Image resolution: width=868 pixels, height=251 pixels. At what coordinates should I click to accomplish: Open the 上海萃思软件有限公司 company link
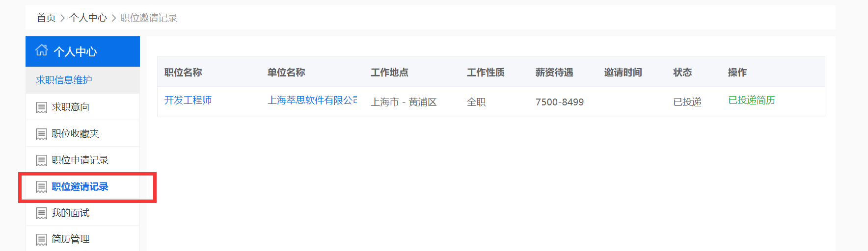(x=312, y=100)
